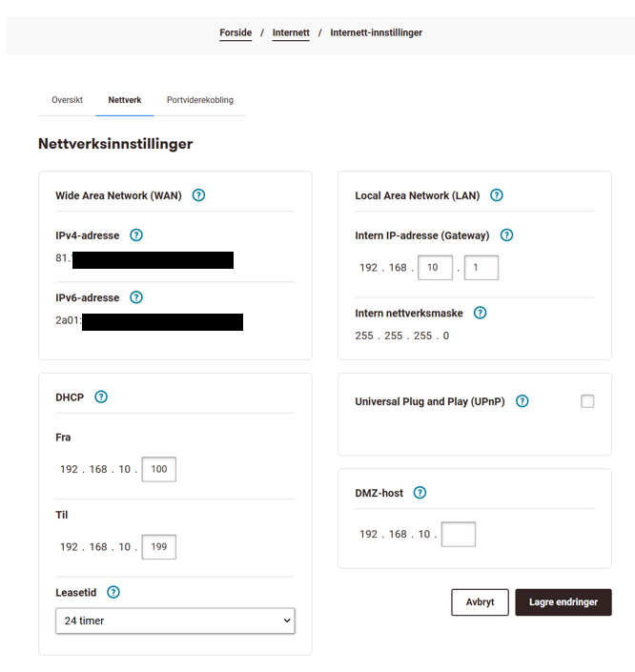Show the DMZ-host help tooltip
Screen dimensions: 635x672
coord(420,493)
